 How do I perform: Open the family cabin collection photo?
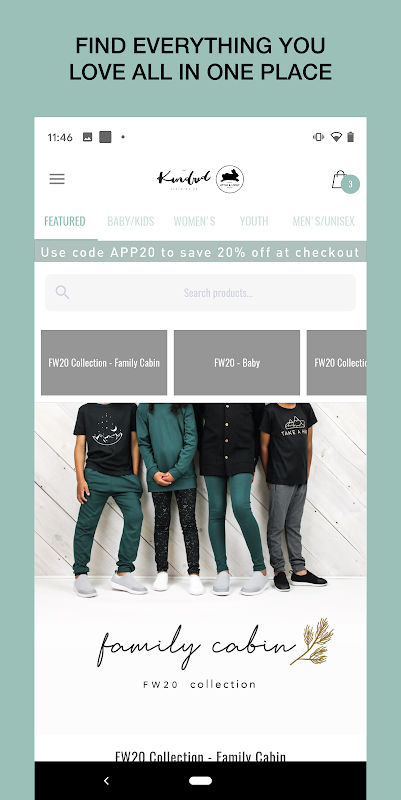point(200,569)
